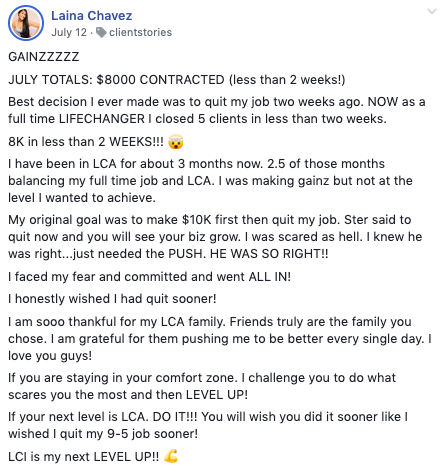The width and height of the screenshot is (440, 475).
Task: Click the JULY TOTALS $8000 CONTRACTED line
Action: pos(177,80)
